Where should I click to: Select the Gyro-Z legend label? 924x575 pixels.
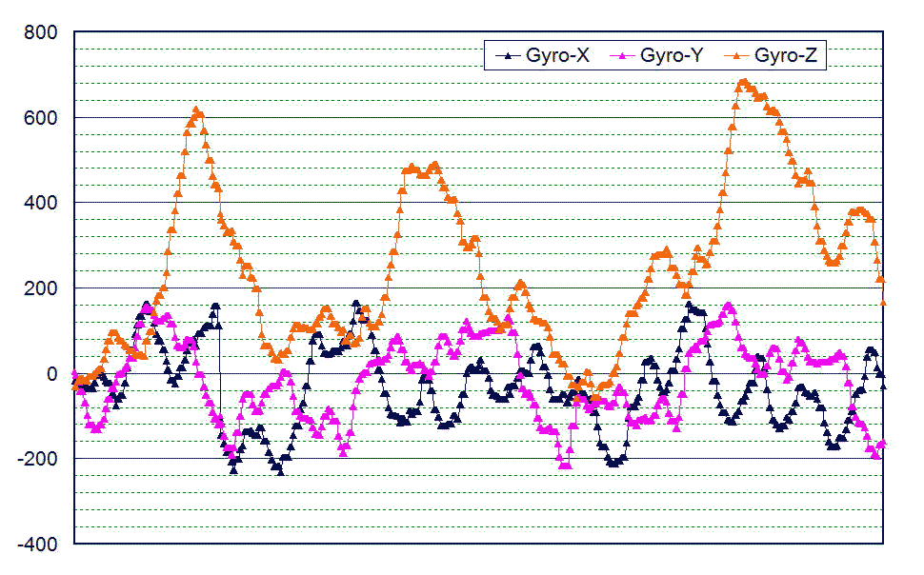[786, 56]
